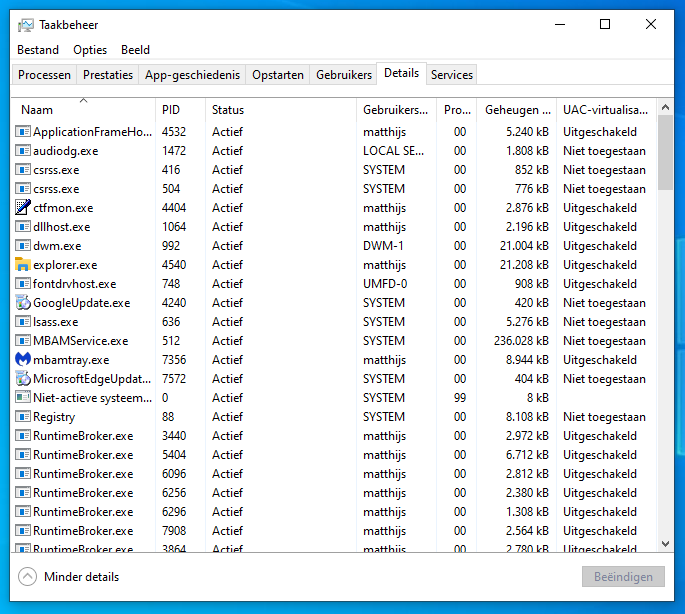Click the Registry process icon
Screen dimensions: 685x614
24,417
